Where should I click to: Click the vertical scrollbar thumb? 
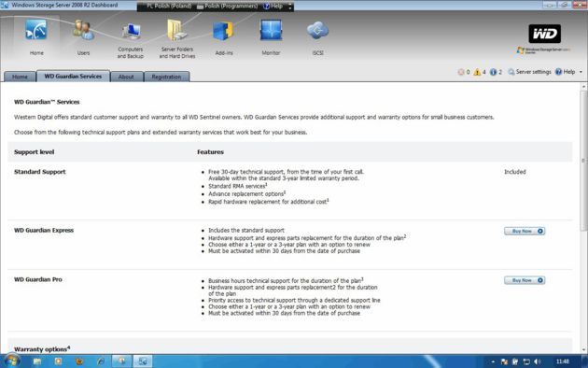[583, 161]
